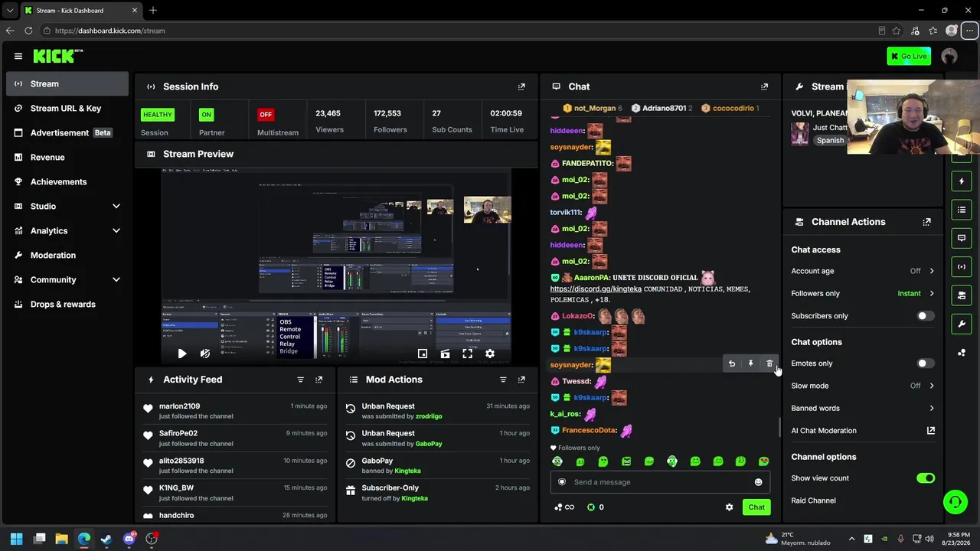The height and width of the screenshot is (551, 980).
Task: Click the Go Live button
Action: 909,56
